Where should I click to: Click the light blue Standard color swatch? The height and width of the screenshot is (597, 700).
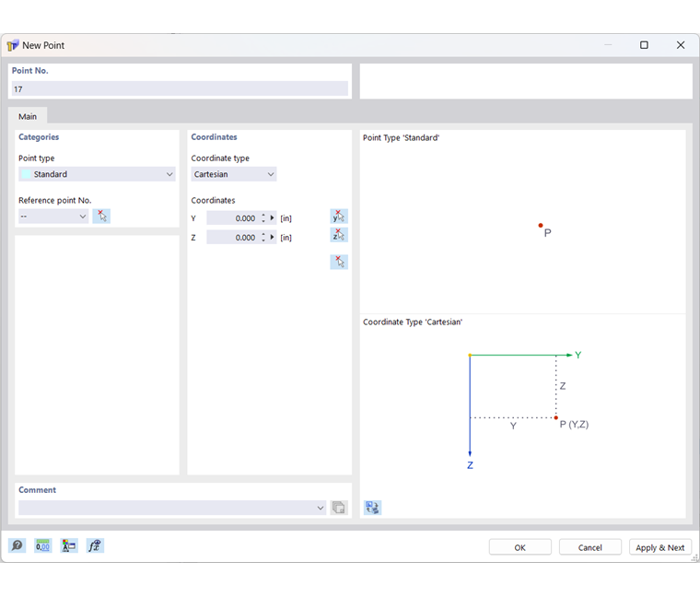point(26,174)
